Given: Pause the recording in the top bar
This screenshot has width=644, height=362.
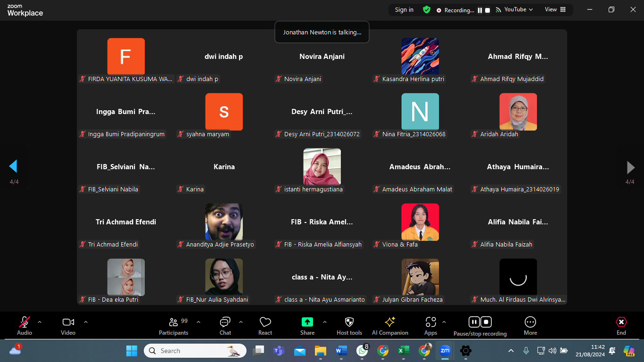Looking at the screenshot, I should (x=480, y=10).
